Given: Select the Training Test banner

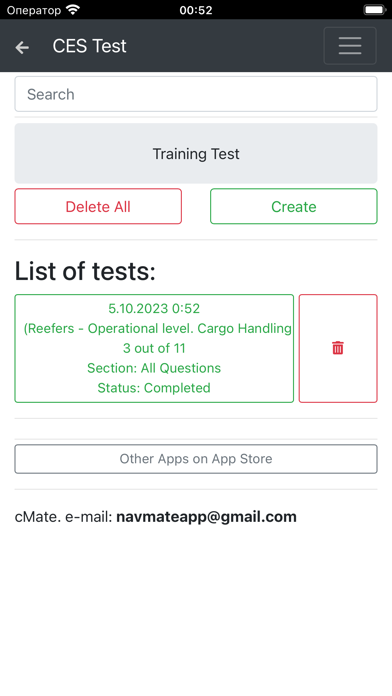Looking at the screenshot, I should point(196,154).
